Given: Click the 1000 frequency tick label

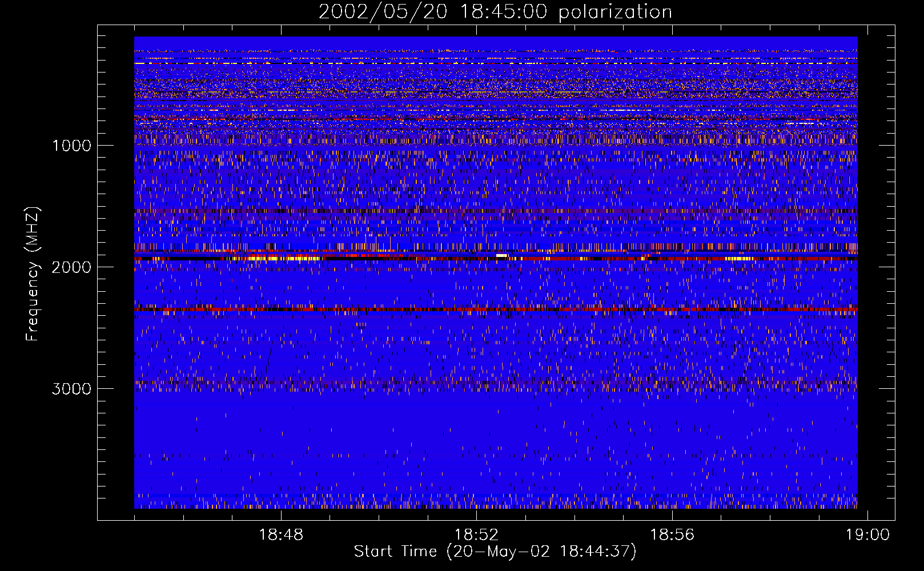Looking at the screenshot, I should 71,146.
